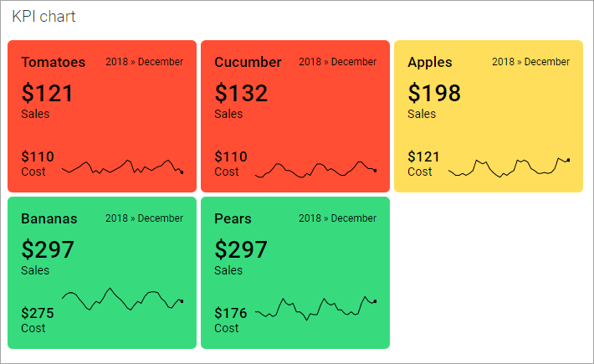The width and height of the screenshot is (594, 364).
Task: Click the Apples 2018 » December label
Action: (x=530, y=62)
